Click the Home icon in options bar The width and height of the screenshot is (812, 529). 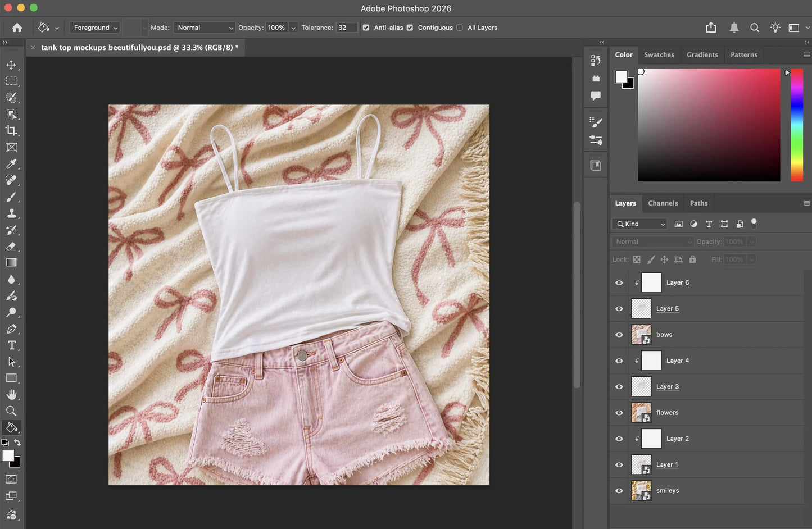[17, 28]
